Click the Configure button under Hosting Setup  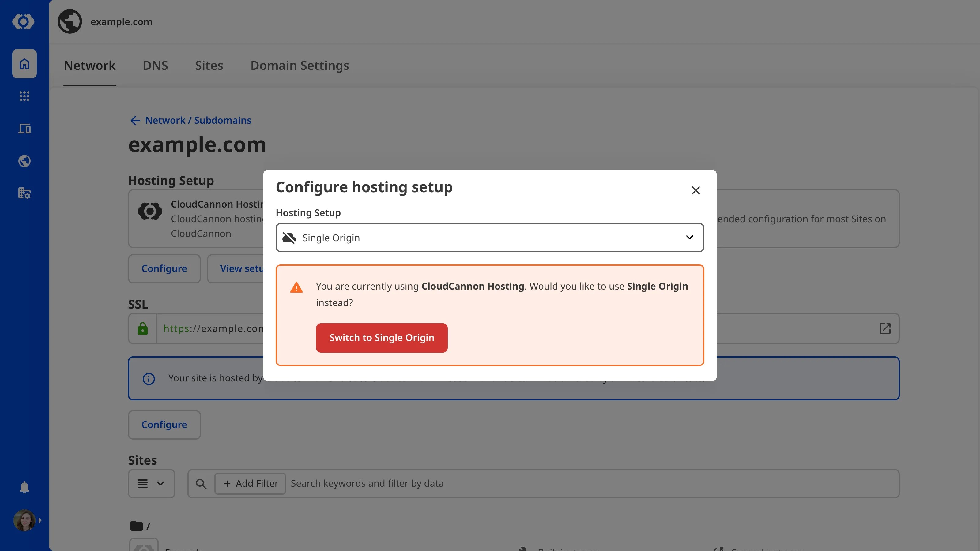point(164,268)
